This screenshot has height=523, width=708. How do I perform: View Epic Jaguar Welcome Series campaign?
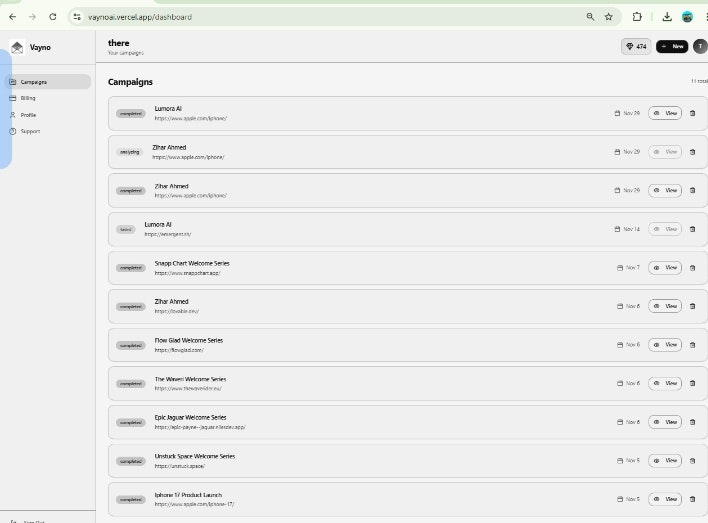665,422
